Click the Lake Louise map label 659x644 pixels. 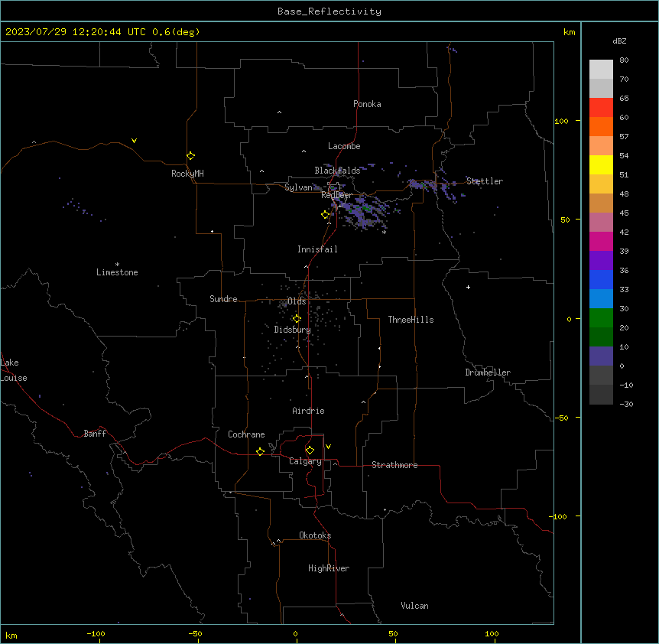pyautogui.click(x=13, y=370)
